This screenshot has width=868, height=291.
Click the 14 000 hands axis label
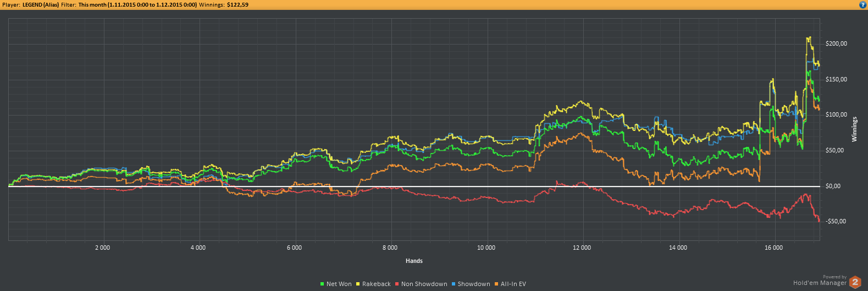point(678,248)
